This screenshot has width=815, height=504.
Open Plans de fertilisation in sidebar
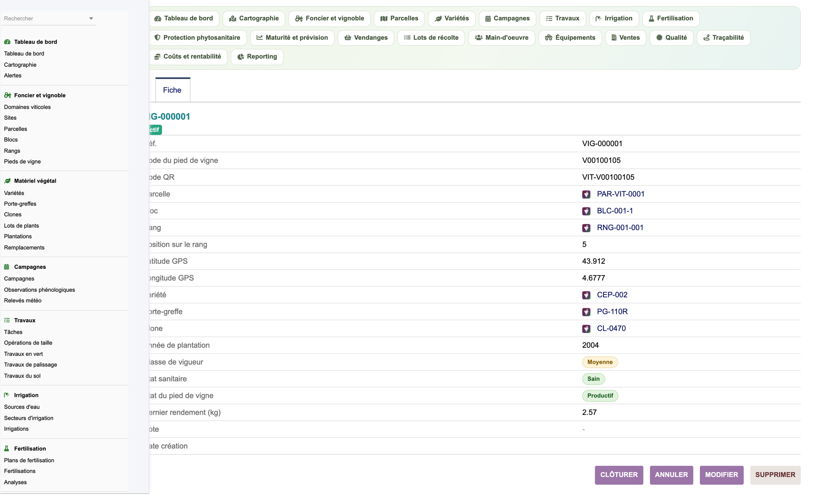coord(29,460)
